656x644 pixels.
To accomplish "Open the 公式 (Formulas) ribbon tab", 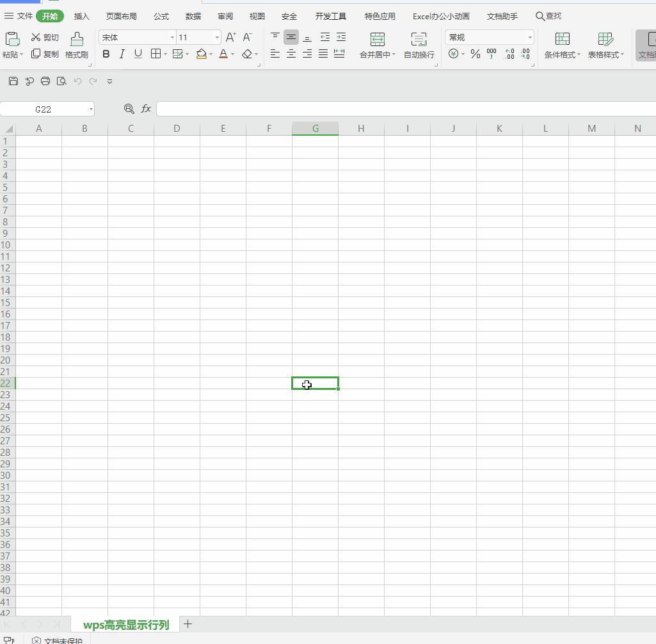I will (x=161, y=16).
